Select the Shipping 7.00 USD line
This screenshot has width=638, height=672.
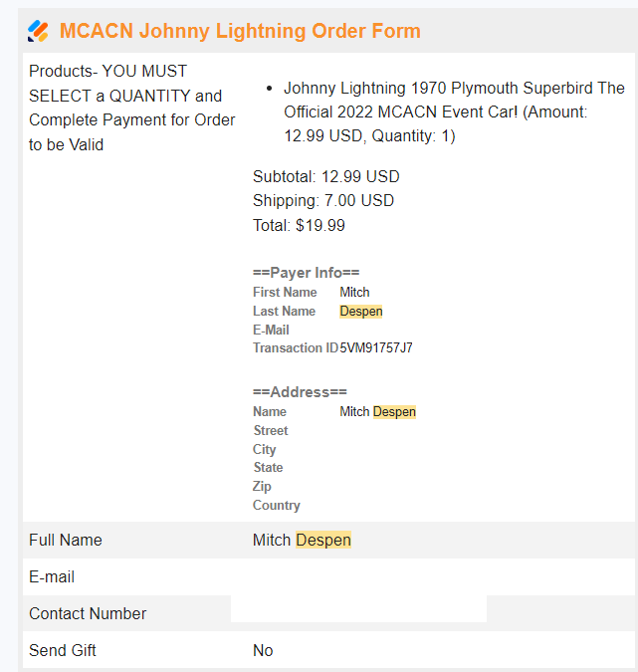[323, 200]
